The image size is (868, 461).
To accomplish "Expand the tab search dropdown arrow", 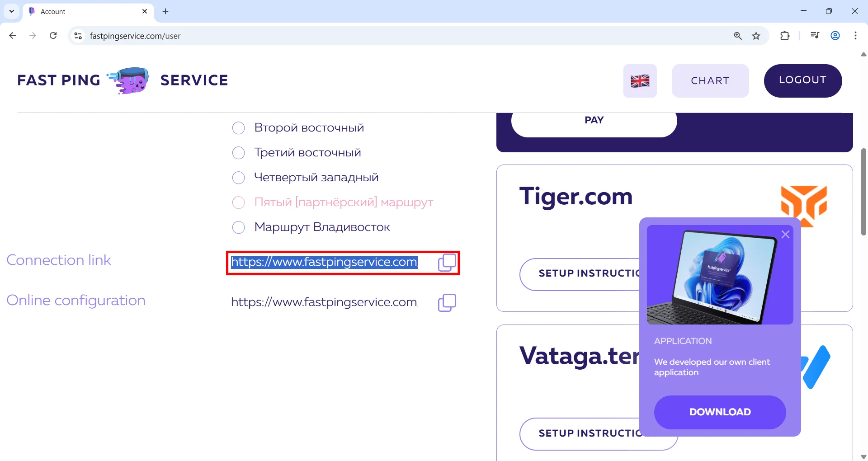I will 12,11.
